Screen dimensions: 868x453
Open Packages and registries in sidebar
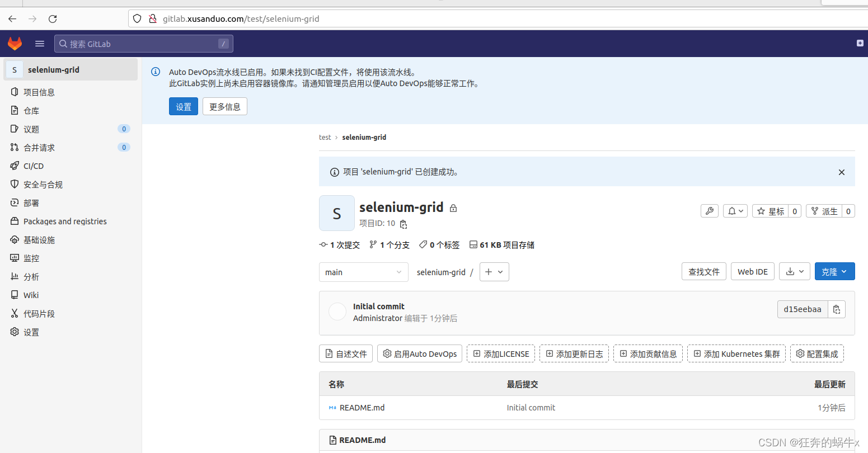click(x=71, y=221)
